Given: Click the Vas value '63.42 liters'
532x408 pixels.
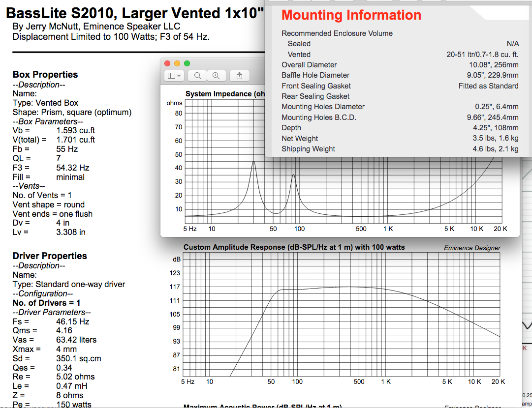Looking at the screenshot, I should 76,340.
